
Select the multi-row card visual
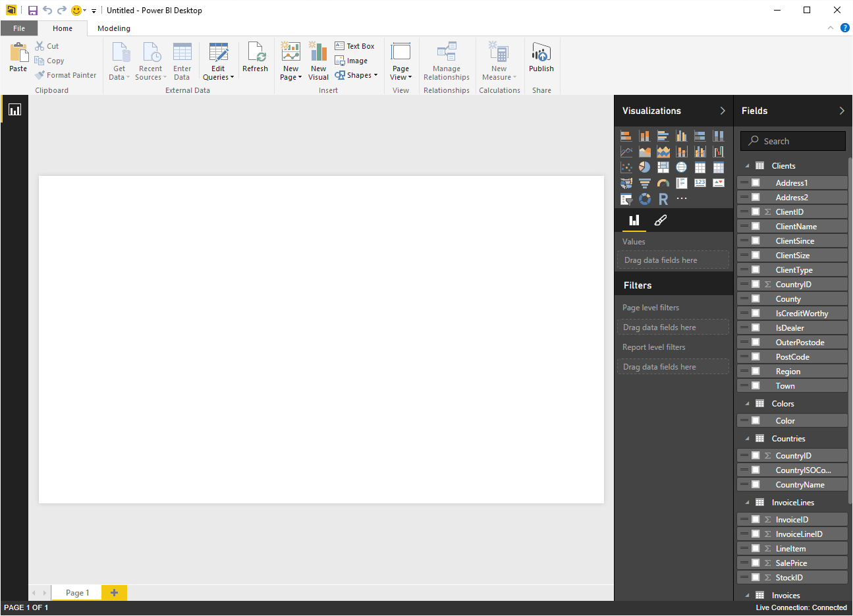coord(682,183)
